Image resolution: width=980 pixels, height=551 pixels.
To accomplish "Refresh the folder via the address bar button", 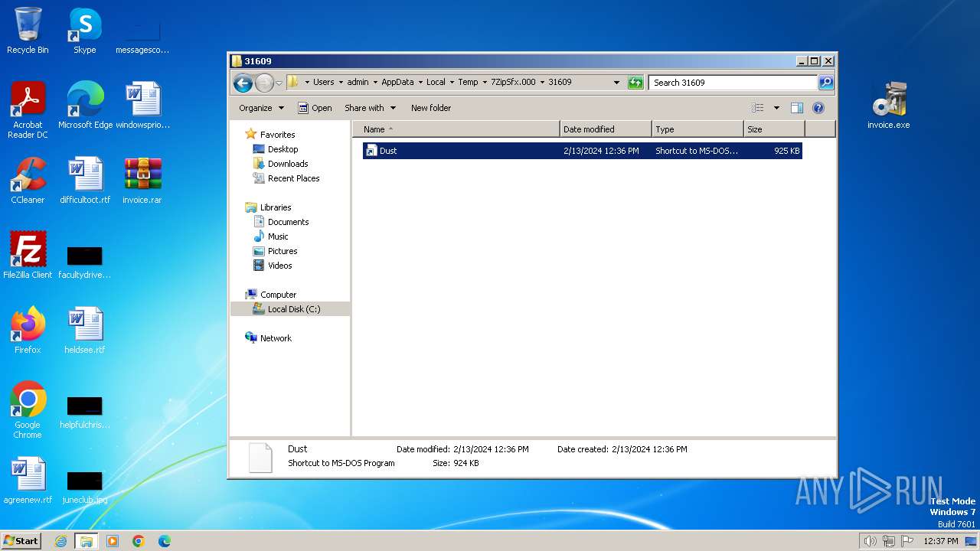I will click(635, 83).
